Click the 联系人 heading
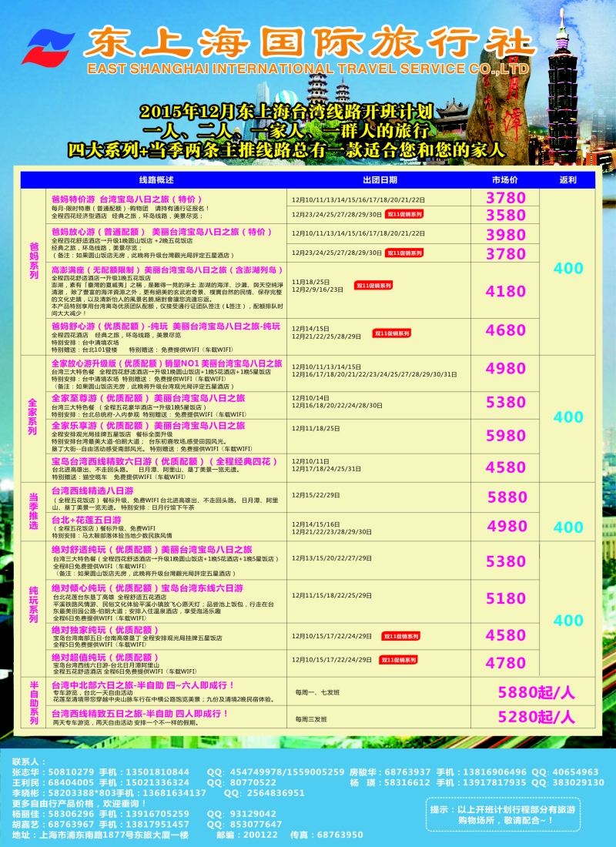This screenshot has height=847, width=616. (x=30, y=762)
